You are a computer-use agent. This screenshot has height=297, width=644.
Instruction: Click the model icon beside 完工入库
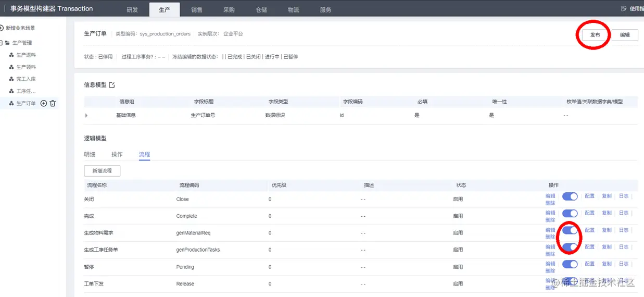point(11,79)
